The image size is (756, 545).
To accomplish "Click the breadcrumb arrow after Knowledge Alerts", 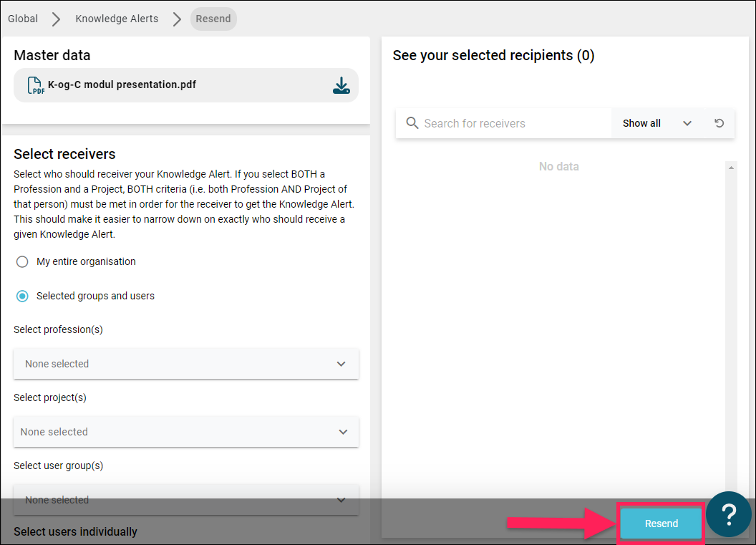I will click(x=177, y=19).
